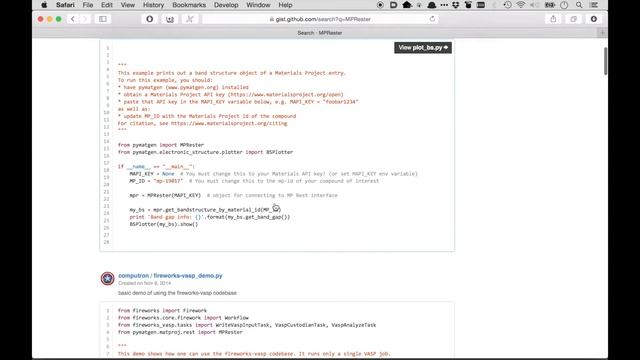Click 'from fireworks import Firework' code line
640x360 pixels.
[162, 311]
